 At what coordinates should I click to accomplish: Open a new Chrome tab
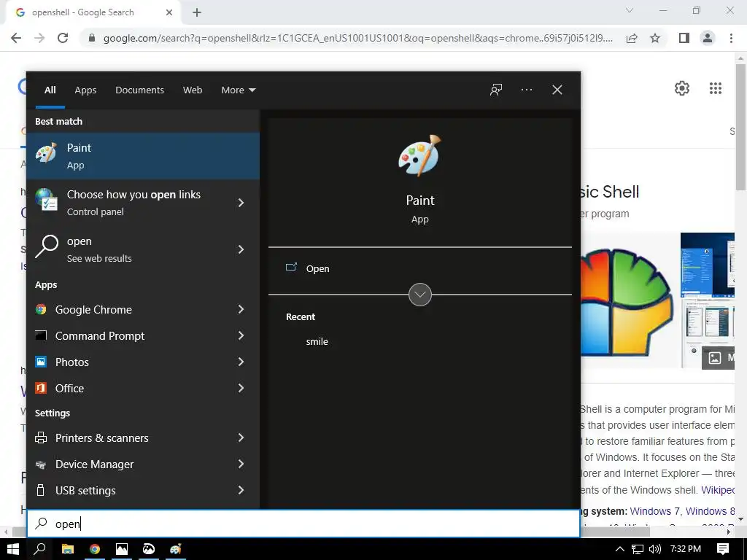197,12
